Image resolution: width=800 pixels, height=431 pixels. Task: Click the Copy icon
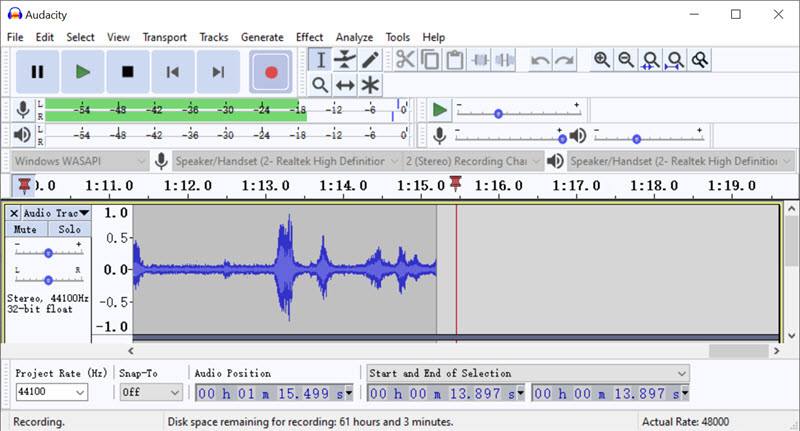pos(430,60)
